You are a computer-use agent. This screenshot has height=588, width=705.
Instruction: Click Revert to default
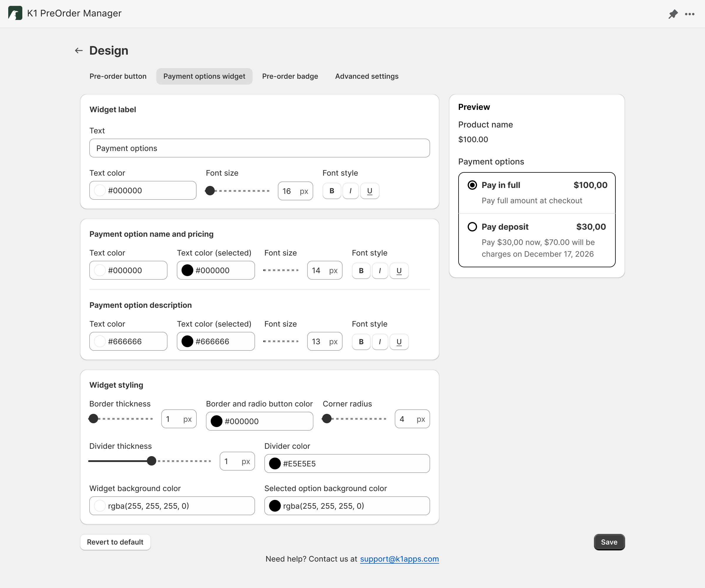115,542
